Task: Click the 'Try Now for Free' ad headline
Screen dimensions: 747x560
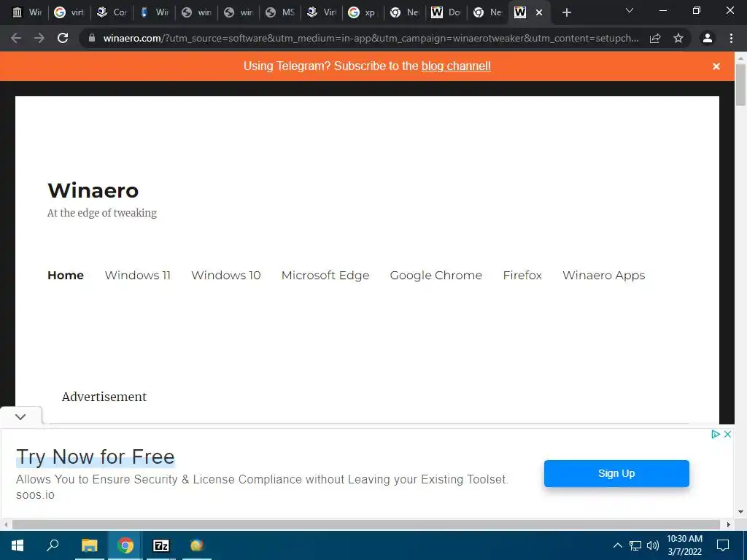Action: (96, 456)
